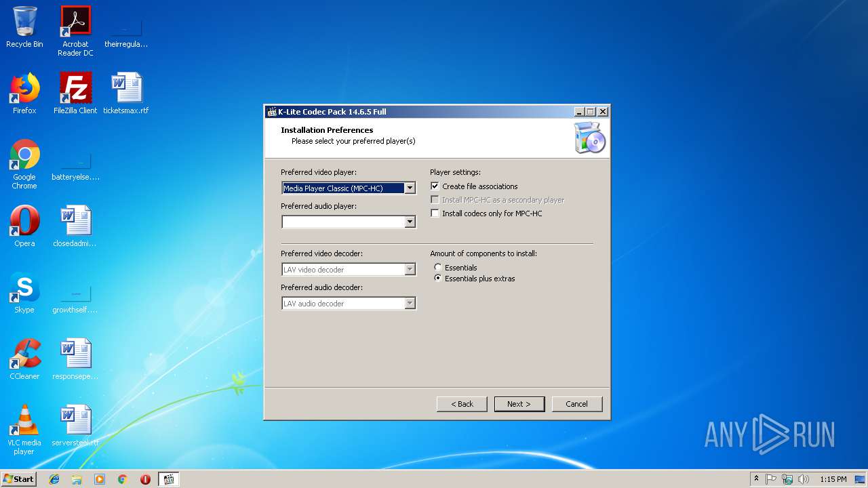Select the batteryelse desktop file icon
Image resolution: width=868 pixels, height=488 pixels.
tap(75, 165)
